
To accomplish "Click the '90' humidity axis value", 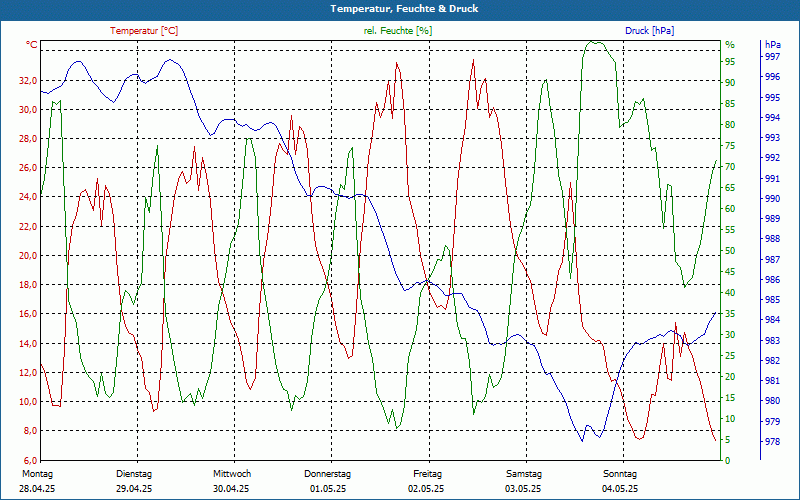I will pos(730,83).
